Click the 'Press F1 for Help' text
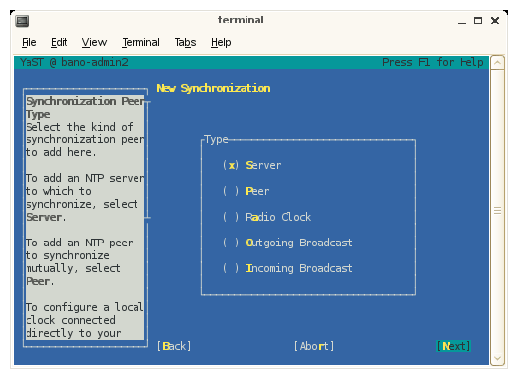This screenshot has width=518, height=379. coord(433,62)
